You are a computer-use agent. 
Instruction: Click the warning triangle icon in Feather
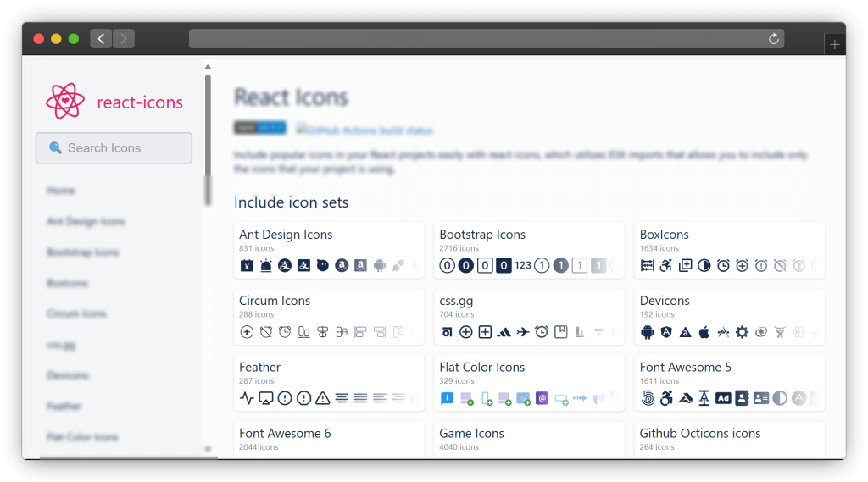click(323, 398)
